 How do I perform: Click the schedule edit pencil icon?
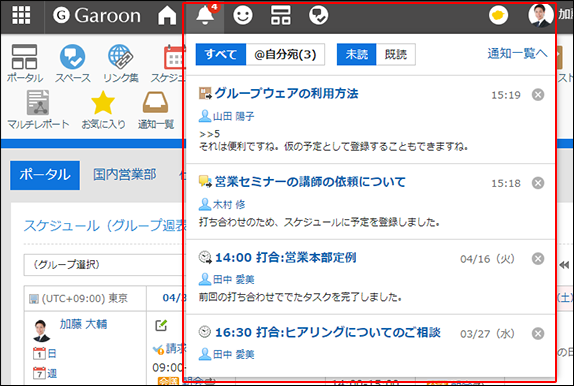pos(161,325)
